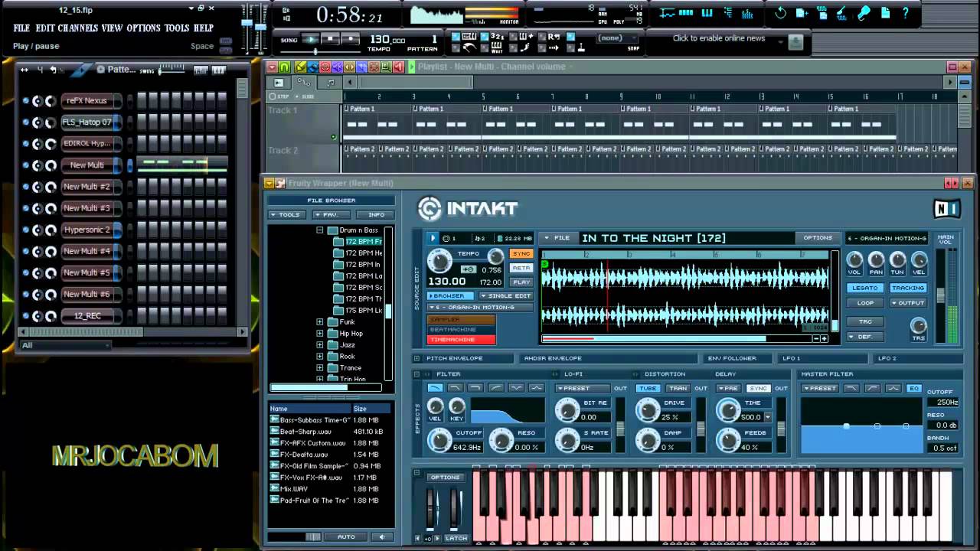Image resolution: width=980 pixels, height=551 pixels.
Task: Click the playlist red mute tool icon
Action: pos(325,67)
